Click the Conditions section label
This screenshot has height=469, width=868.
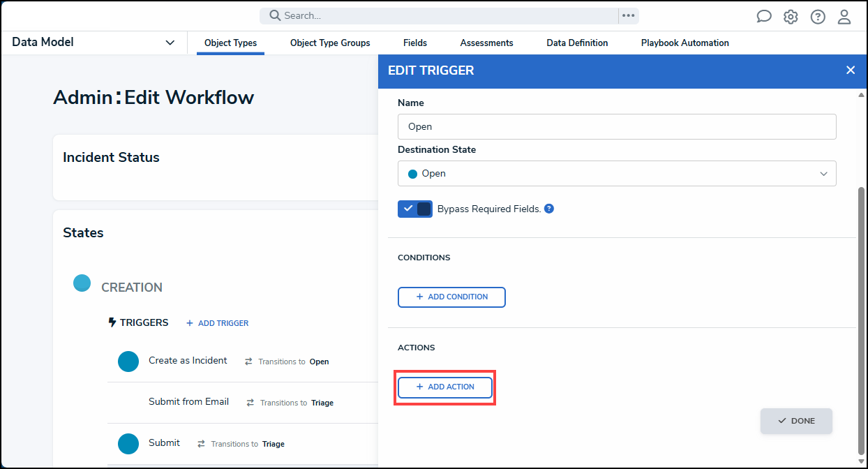coord(424,258)
